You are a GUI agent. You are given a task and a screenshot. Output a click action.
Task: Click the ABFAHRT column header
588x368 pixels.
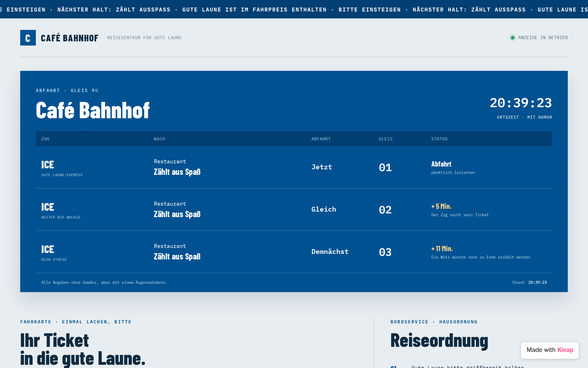[321, 139]
